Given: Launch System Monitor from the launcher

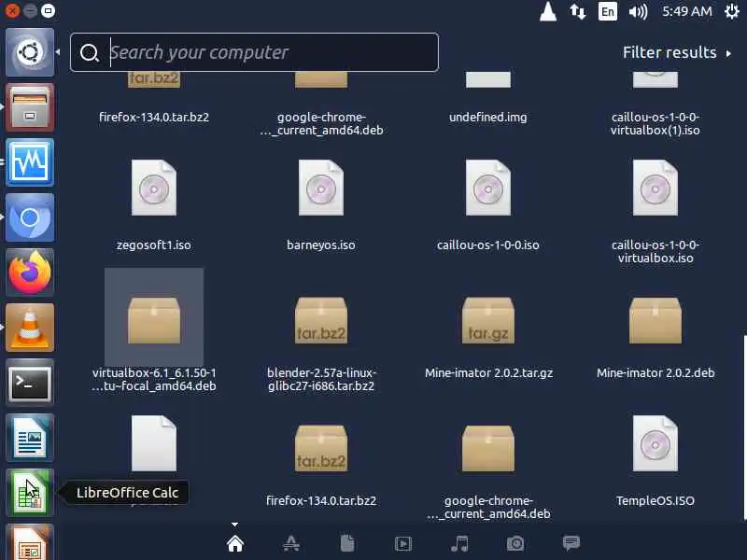Looking at the screenshot, I should click(30, 162).
